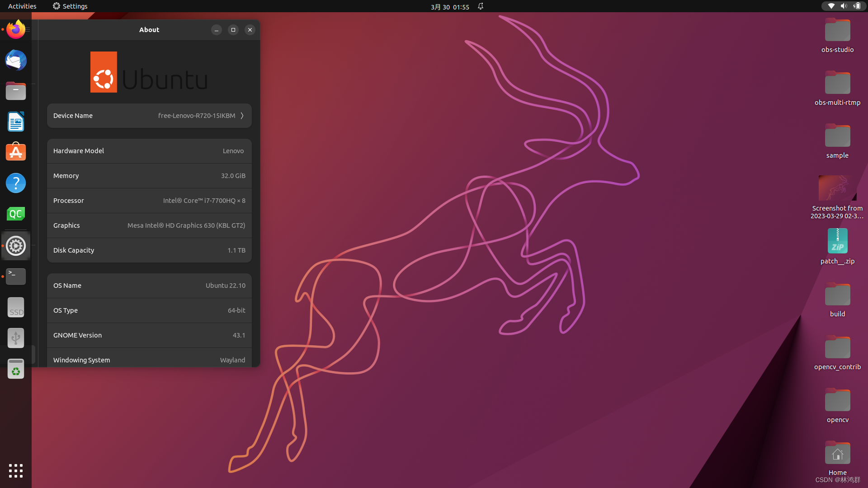Click the Settings gear dock icon
868x488 pixels.
coord(16,246)
